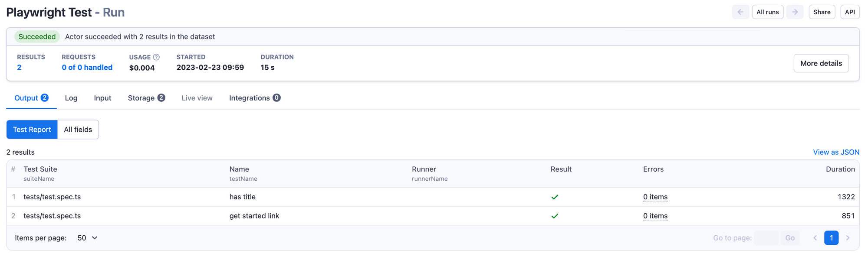
Task: Open the '0 of 0 handled' requests link
Action: click(x=87, y=68)
